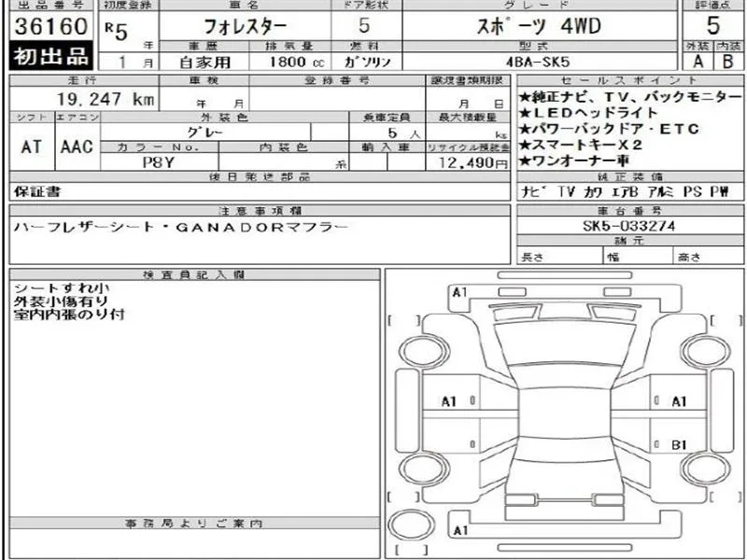Select lot number 36160
This screenshot has width=747, height=560.
coord(50,25)
